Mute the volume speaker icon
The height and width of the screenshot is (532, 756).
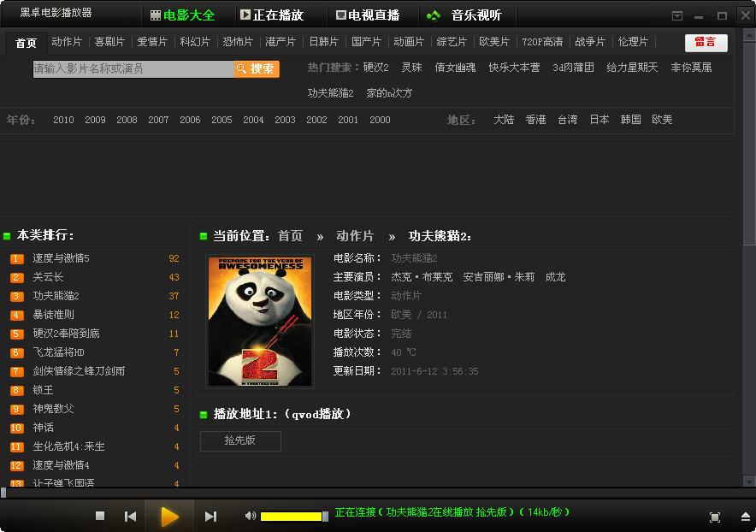coord(251,516)
